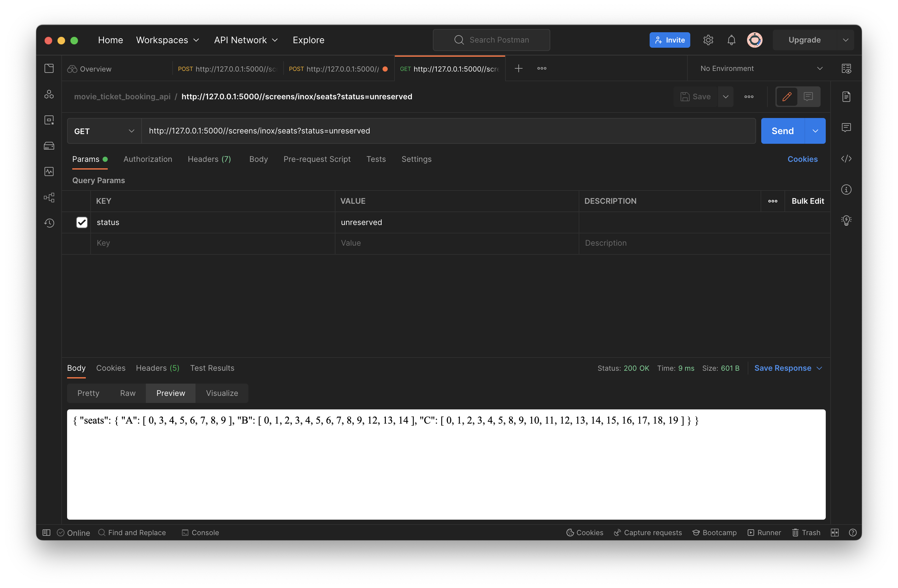The width and height of the screenshot is (898, 588).
Task: Click the request URL input field
Action: 448,131
